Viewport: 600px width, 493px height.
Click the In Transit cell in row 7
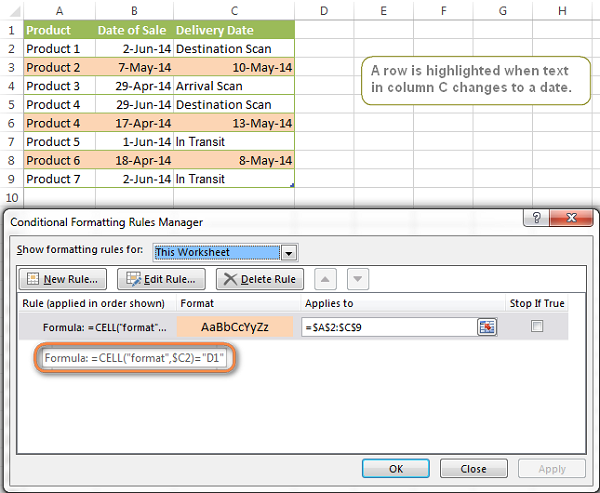tap(234, 142)
